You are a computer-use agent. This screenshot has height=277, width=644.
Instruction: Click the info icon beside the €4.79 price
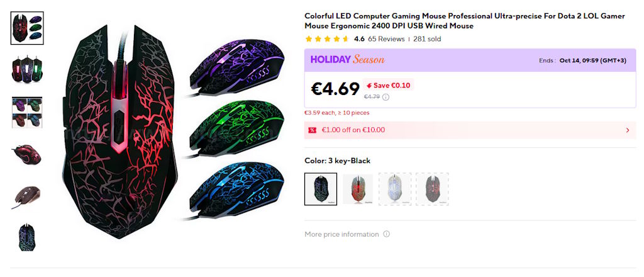point(386,97)
